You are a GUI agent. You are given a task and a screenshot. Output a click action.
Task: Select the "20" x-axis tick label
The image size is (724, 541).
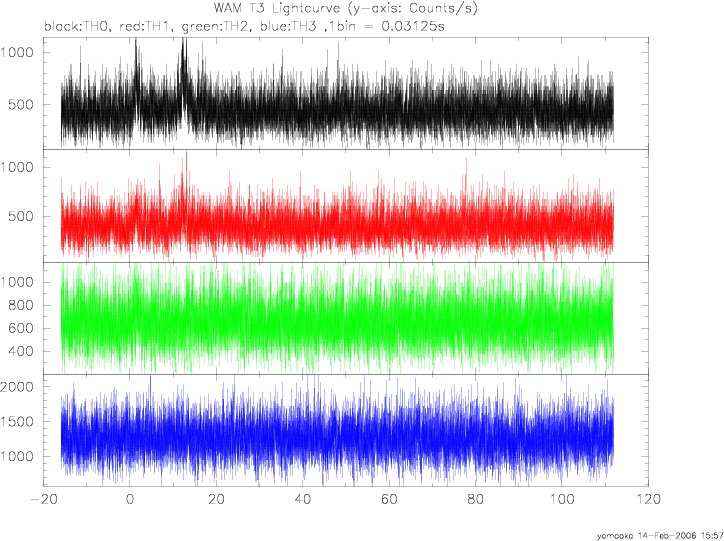[x=216, y=499]
